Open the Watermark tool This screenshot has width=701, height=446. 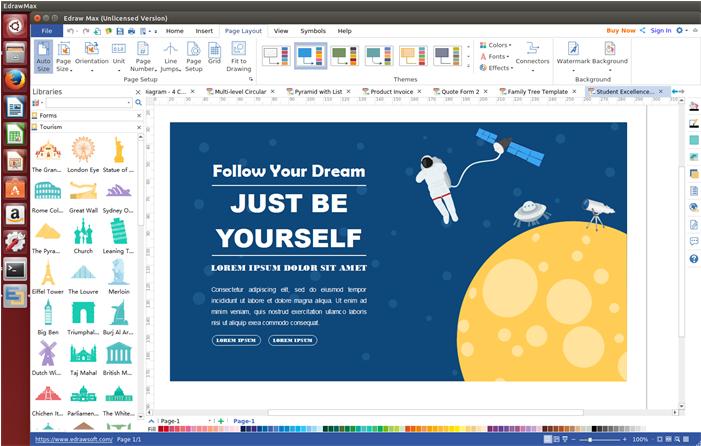(x=574, y=54)
